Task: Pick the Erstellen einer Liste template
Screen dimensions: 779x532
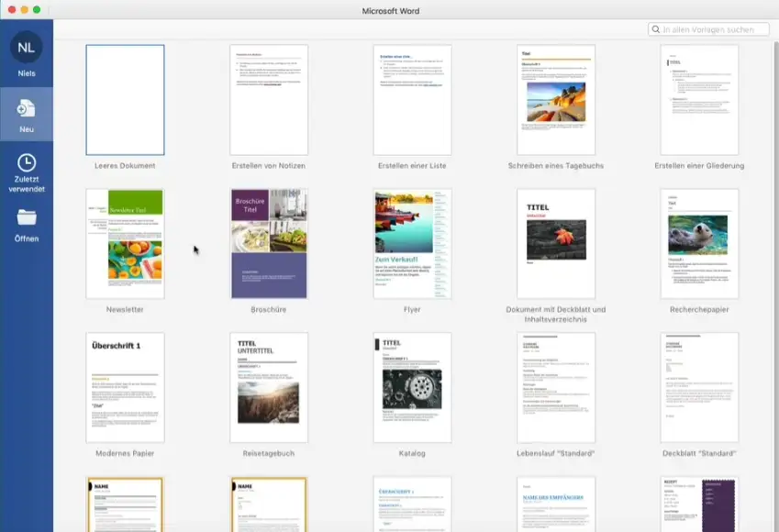Action: (412, 100)
